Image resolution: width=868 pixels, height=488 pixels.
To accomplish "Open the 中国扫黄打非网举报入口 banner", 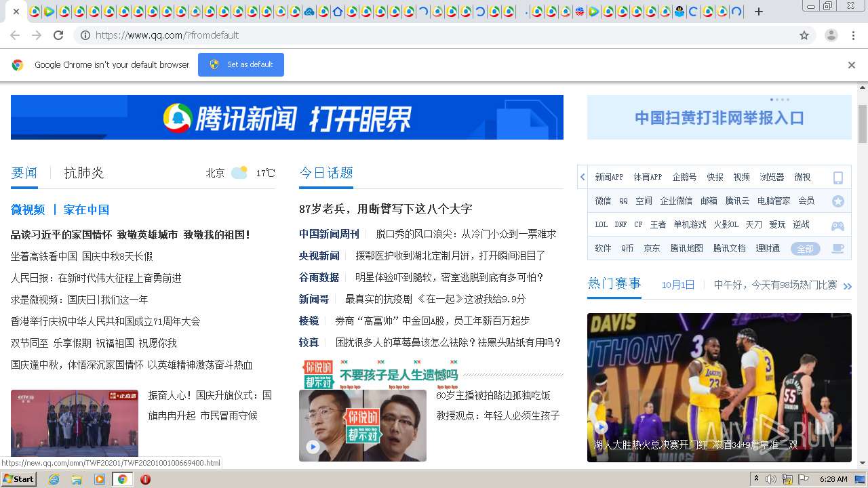I will pos(719,117).
